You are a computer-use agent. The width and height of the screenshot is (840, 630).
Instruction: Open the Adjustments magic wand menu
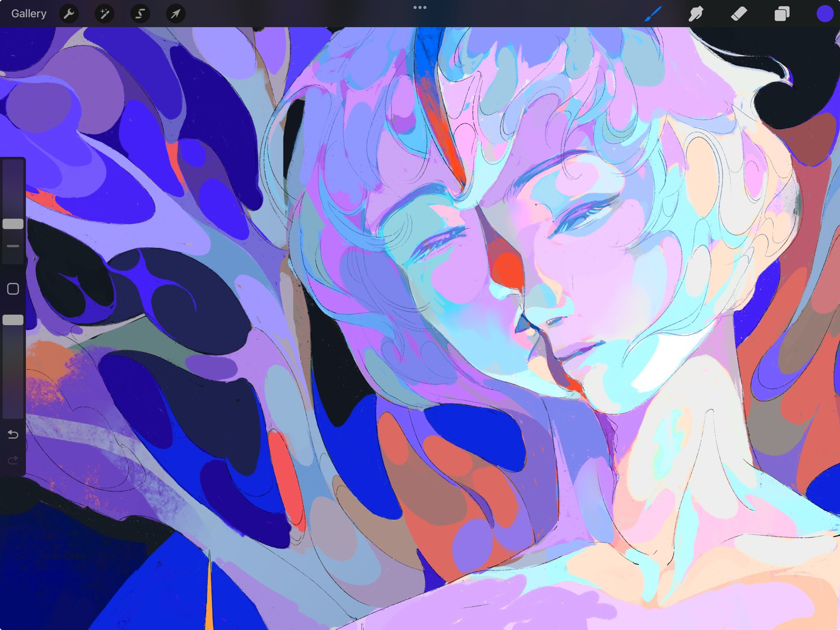(x=105, y=14)
